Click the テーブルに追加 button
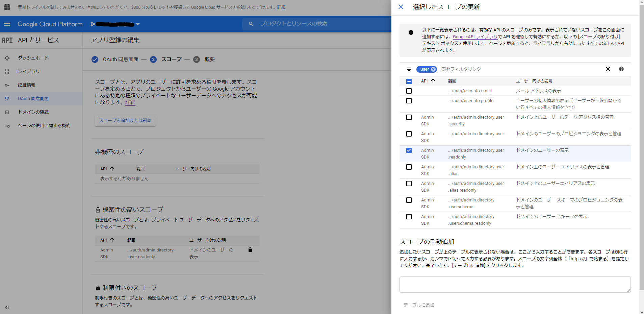 (x=419, y=305)
